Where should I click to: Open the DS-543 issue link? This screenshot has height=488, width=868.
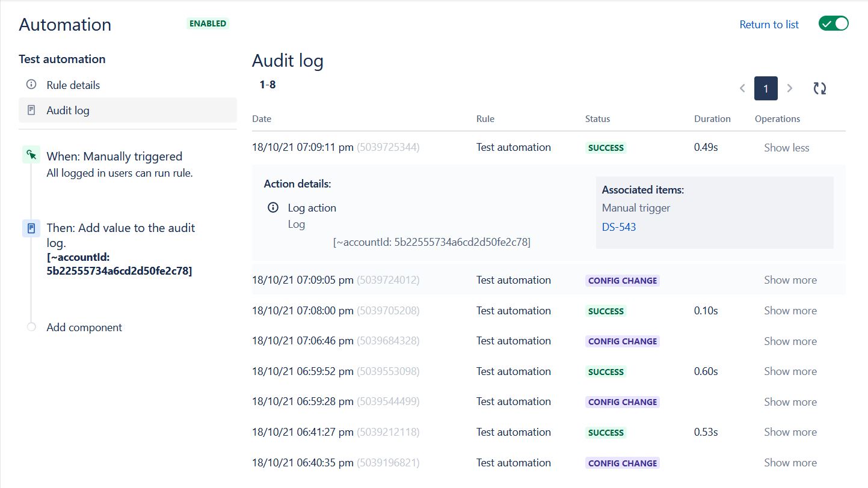[619, 227]
